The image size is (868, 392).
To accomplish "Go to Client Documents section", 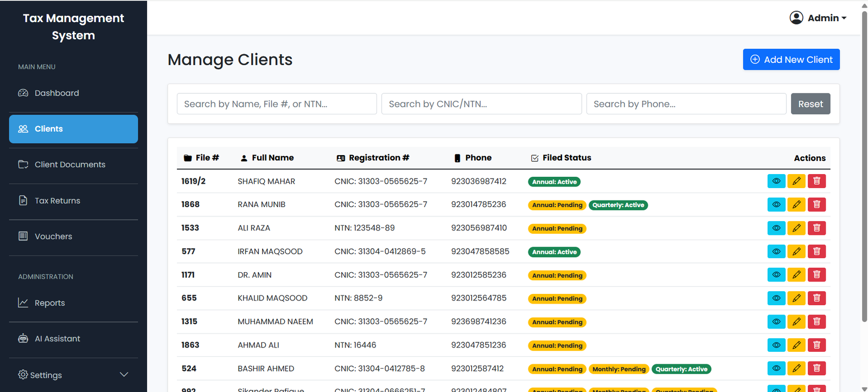I will click(73, 164).
